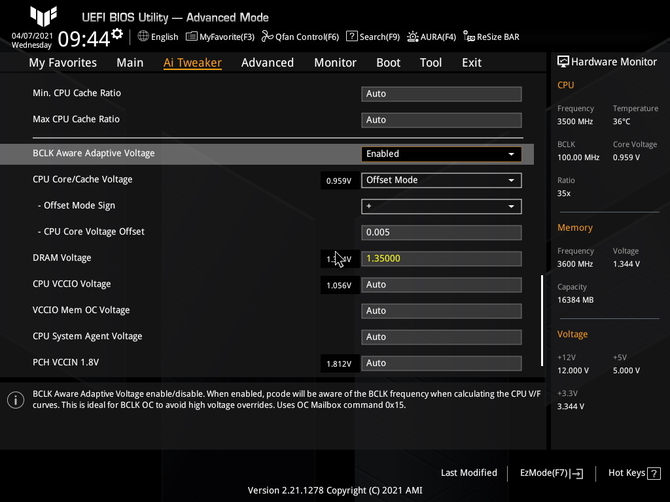Click the Max CPU Cache Ratio field
The width and height of the screenshot is (670, 502).
tap(441, 120)
